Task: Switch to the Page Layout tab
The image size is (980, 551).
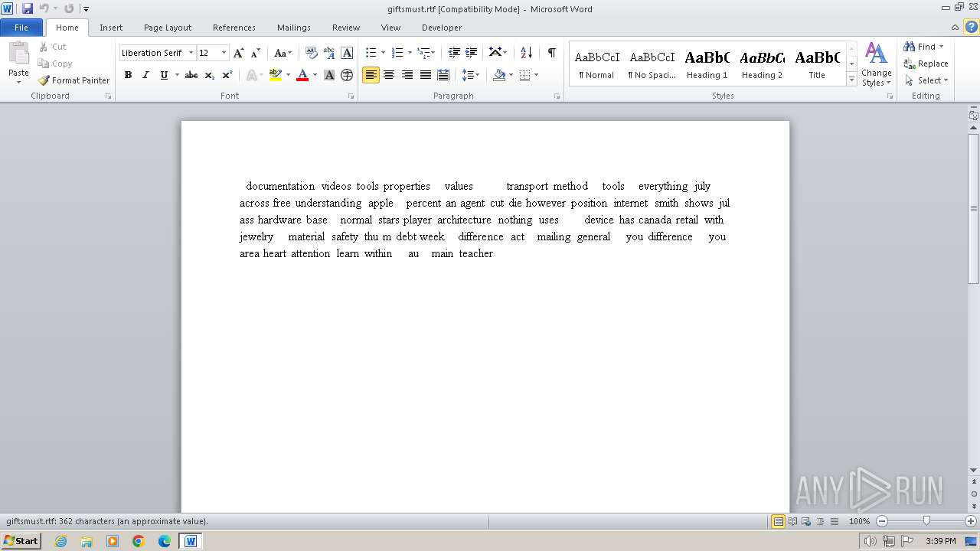Action: [x=168, y=28]
